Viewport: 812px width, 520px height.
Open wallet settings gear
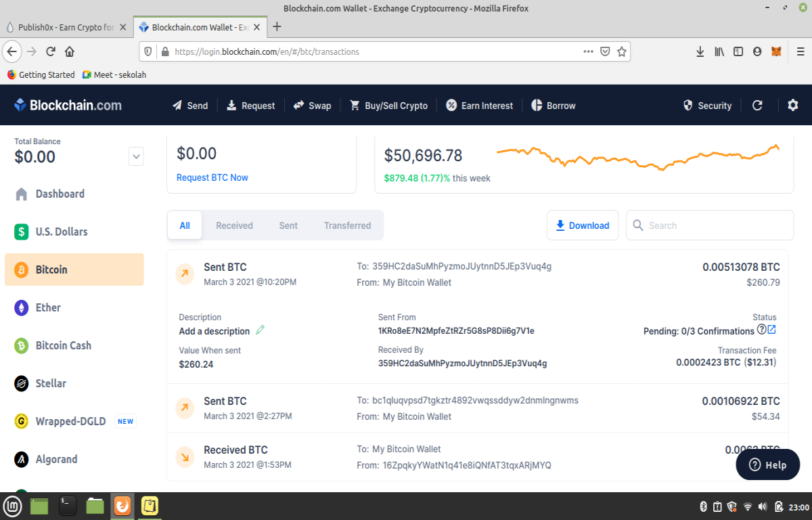pos(793,106)
